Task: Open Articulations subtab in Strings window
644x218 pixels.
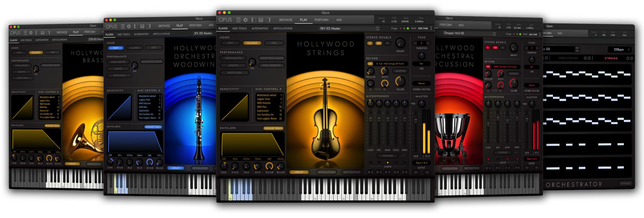Action: (x=283, y=28)
